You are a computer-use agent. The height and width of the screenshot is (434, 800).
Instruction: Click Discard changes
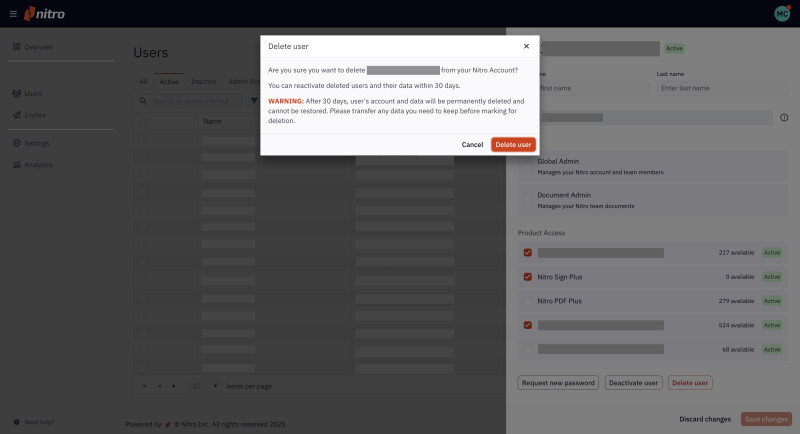click(x=705, y=419)
